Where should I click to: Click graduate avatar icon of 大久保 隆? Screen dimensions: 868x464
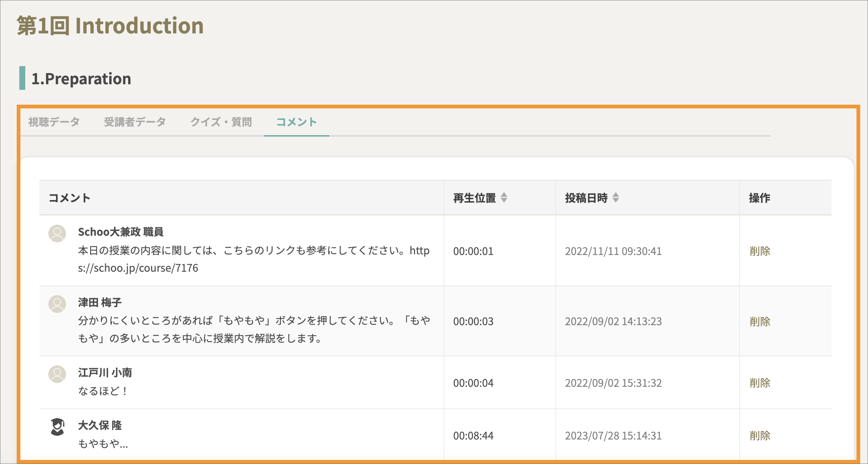(x=57, y=427)
